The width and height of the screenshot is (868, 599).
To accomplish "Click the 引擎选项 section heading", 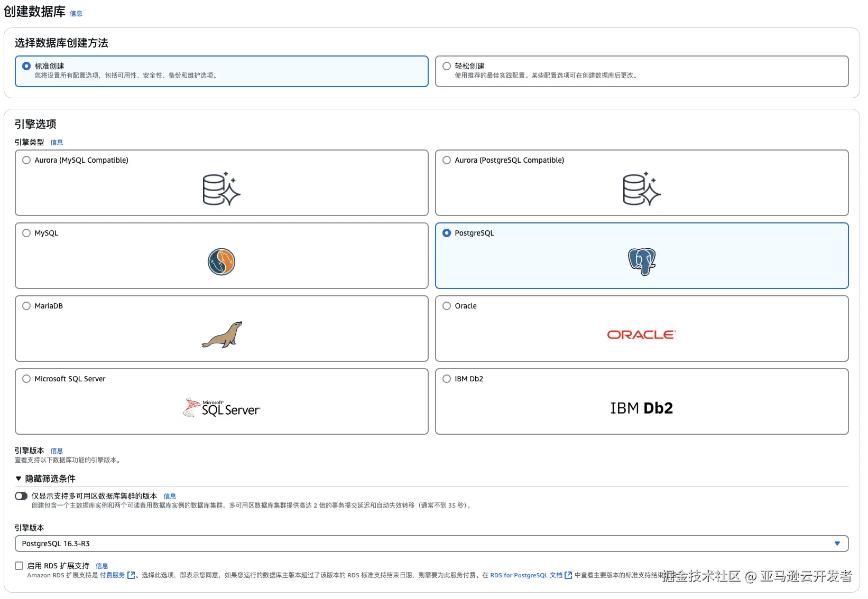I will [35, 124].
